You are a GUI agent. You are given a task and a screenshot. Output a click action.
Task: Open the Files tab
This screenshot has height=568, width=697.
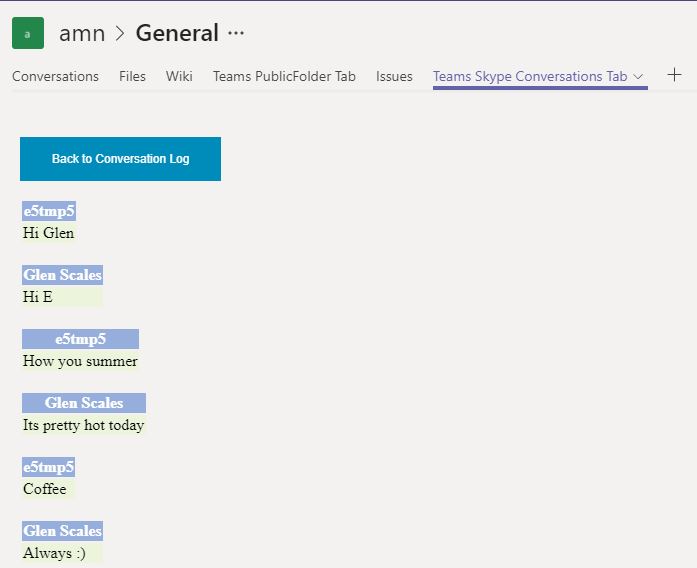pyautogui.click(x=132, y=76)
